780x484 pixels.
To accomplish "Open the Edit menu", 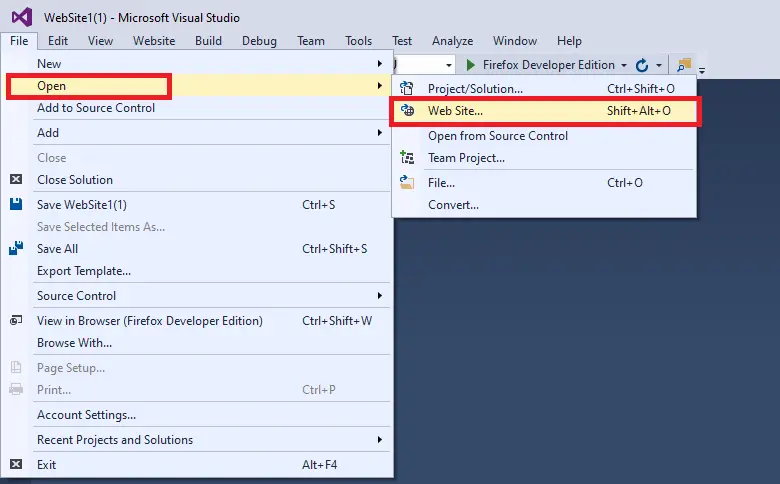I will click(x=58, y=41).
